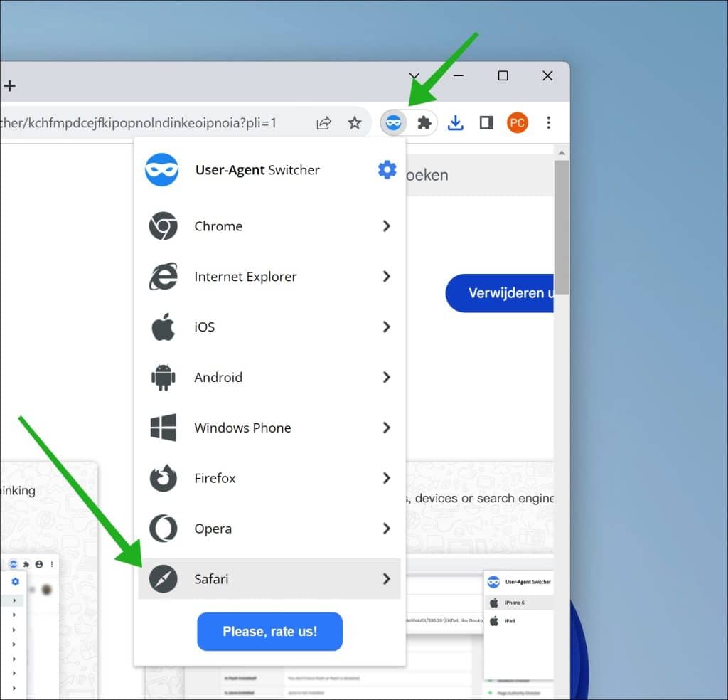Expand the Safari submenu arrow

coord(386,579)
